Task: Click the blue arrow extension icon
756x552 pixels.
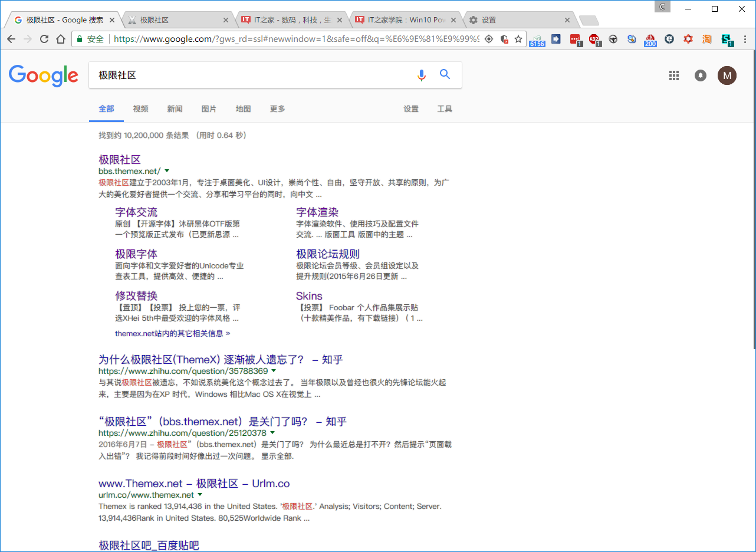Action: [x=556, y=39]
